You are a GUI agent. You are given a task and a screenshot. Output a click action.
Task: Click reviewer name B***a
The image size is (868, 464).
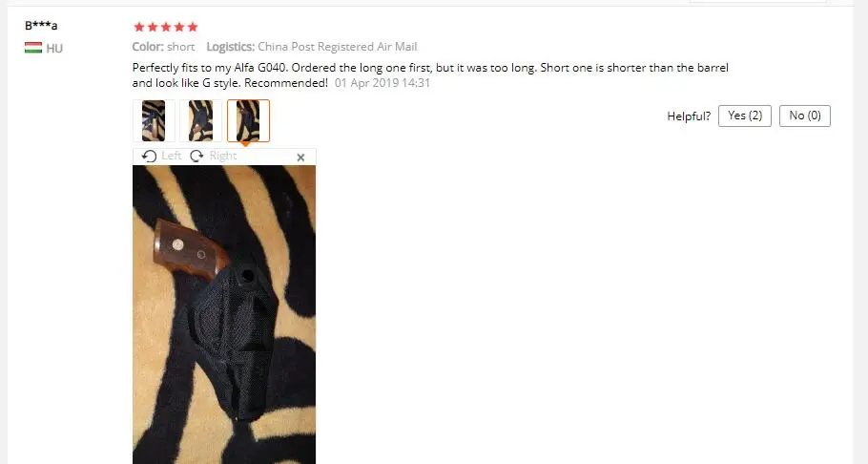[x=41, y=25]
